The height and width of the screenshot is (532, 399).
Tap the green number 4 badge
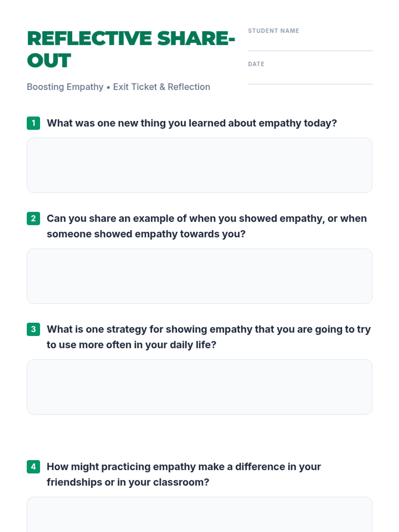(33, 466)
